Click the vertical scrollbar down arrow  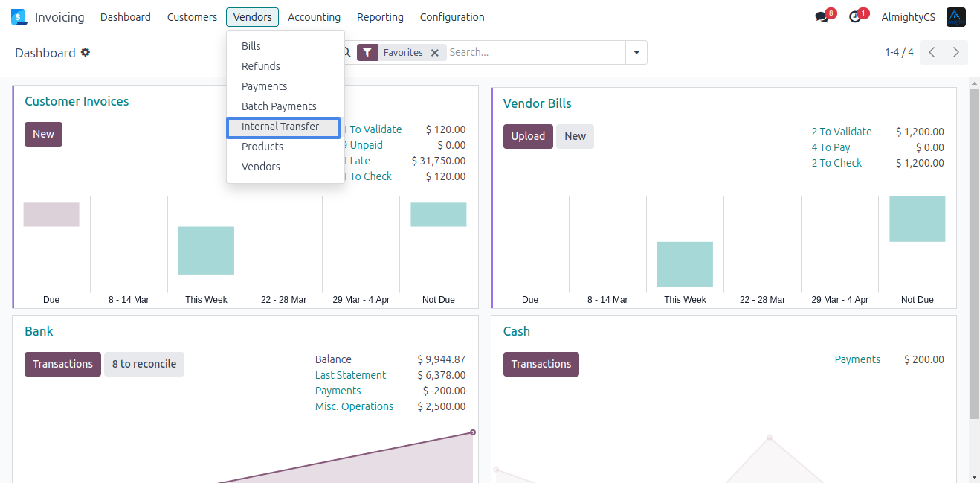point(974,476)
